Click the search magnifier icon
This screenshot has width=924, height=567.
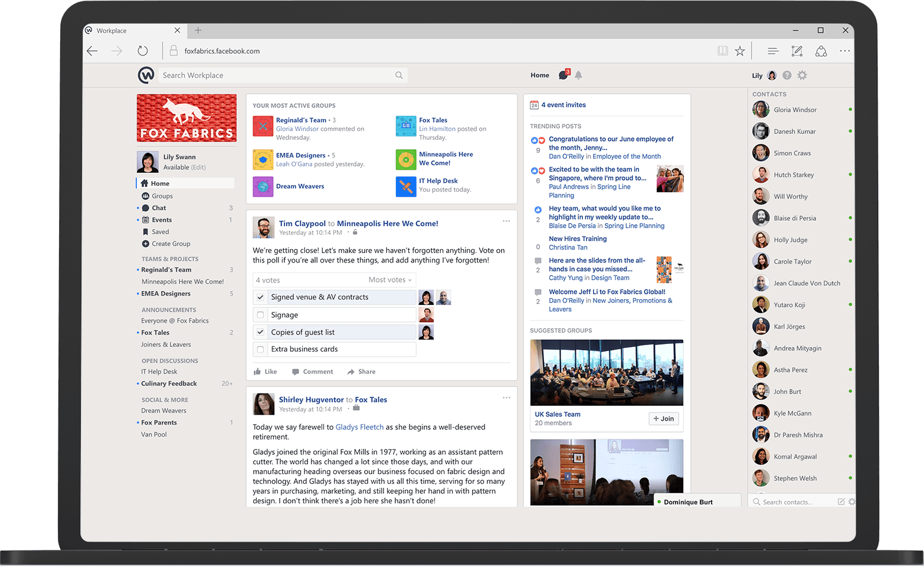[399, 75]
